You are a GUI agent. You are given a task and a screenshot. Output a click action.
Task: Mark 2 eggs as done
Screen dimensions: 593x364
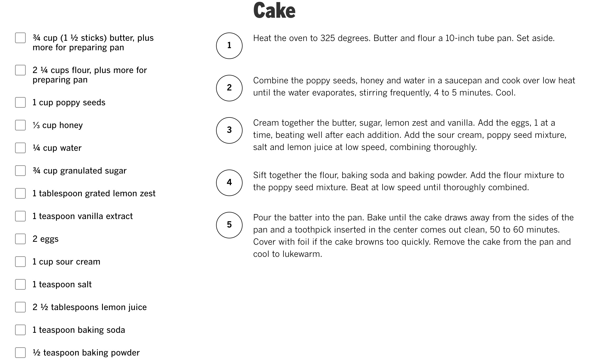pos(20,239)
